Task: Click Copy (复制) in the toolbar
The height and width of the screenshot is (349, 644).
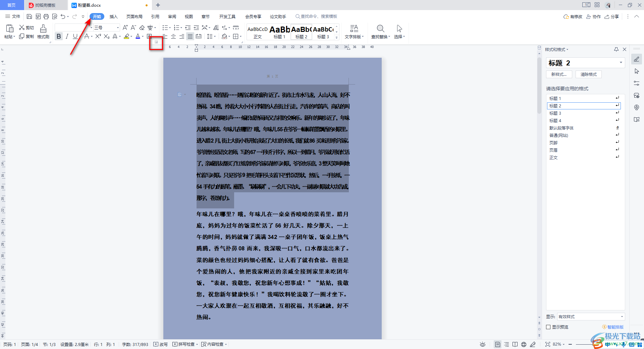Action: click(26, 36)
